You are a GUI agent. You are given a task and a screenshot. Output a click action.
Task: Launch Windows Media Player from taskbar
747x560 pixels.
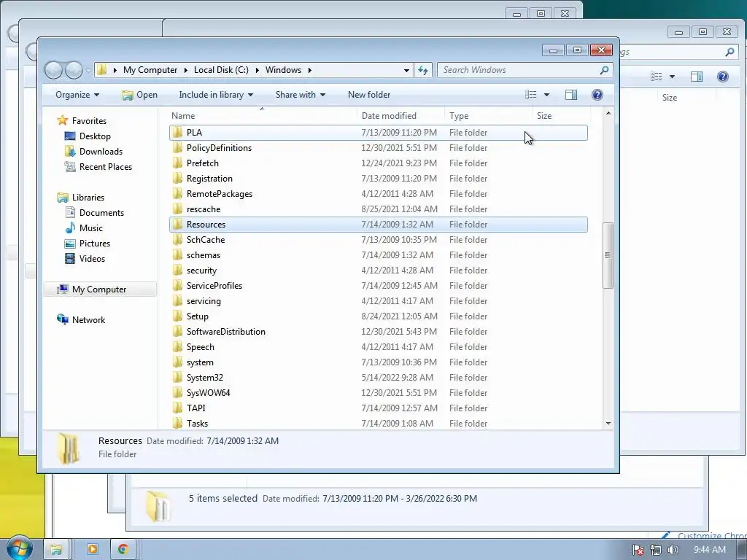coord(92,550)
